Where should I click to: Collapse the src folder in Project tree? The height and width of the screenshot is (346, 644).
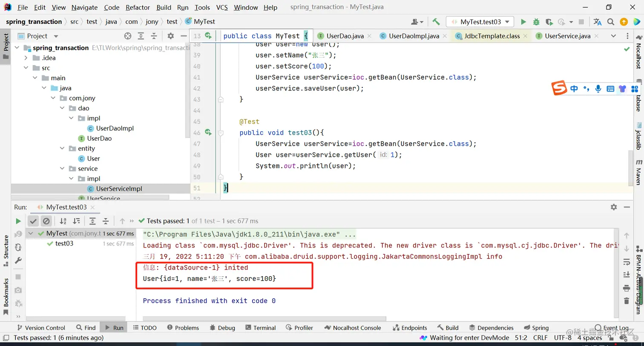26,68
